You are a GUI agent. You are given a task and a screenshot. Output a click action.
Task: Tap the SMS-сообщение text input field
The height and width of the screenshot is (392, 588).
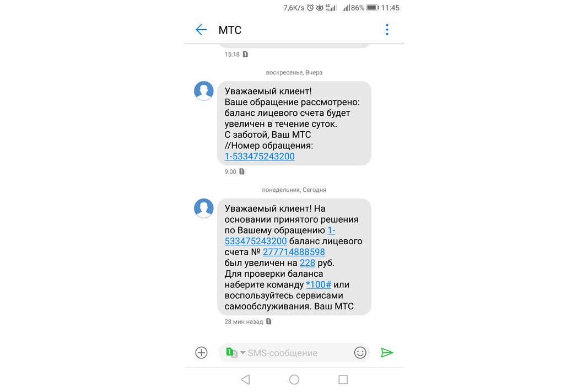click(294, 353)
